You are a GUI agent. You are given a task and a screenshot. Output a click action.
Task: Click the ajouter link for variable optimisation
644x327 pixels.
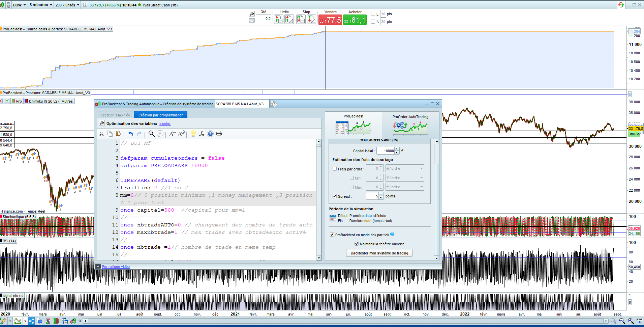click(x=165, y=124)
